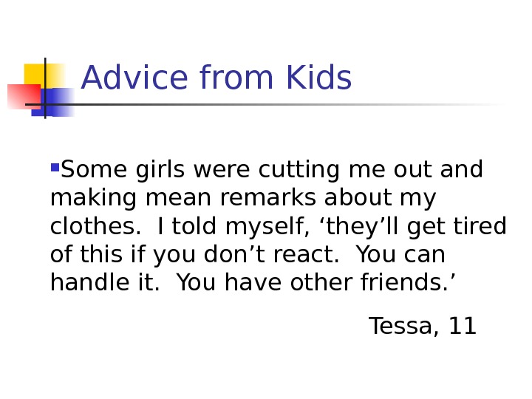Select the blue gradient square decoration

point(61,101)
